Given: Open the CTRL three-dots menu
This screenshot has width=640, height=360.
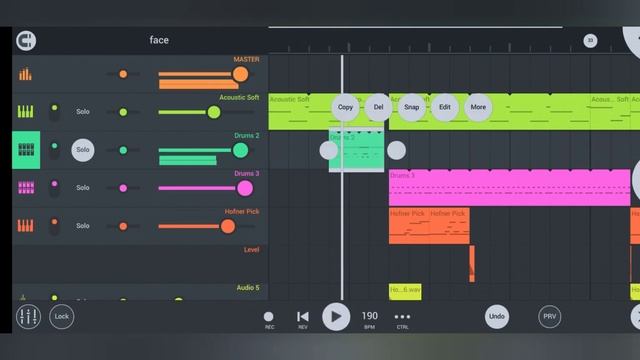Looking at the screenshot, I should tap(402, 320).
